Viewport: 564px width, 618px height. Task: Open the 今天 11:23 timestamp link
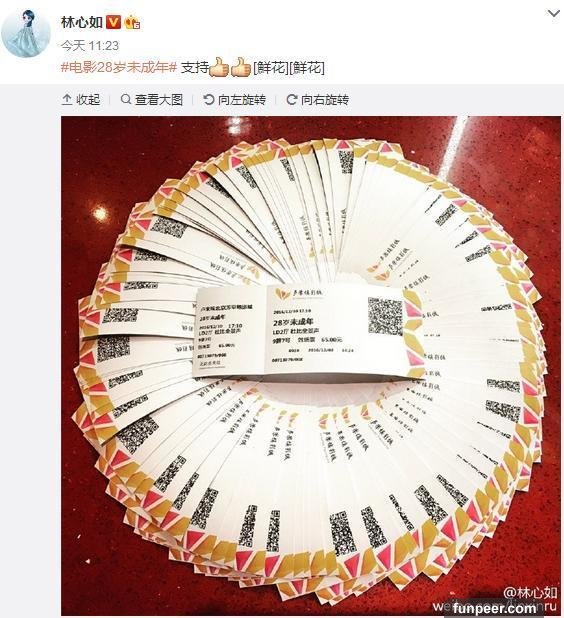click(90, 46)
